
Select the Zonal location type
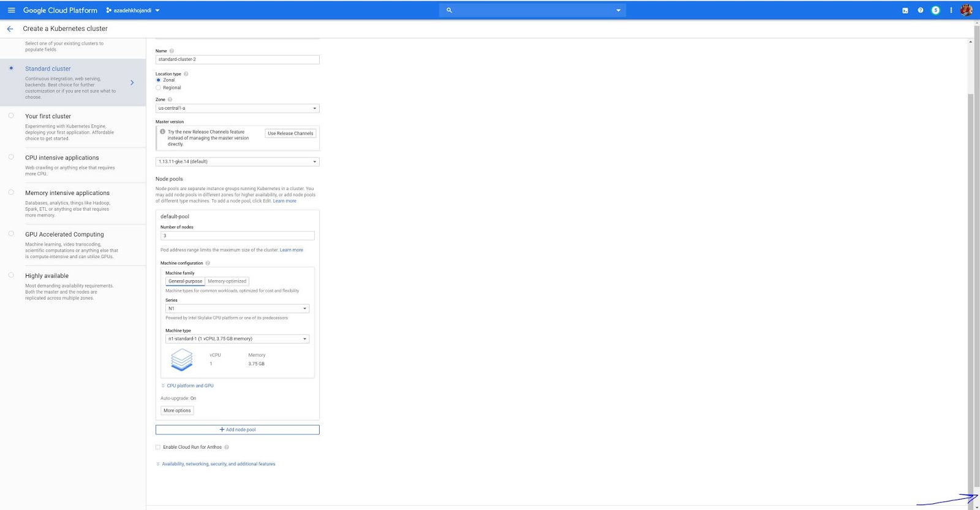tap(158, 80)
